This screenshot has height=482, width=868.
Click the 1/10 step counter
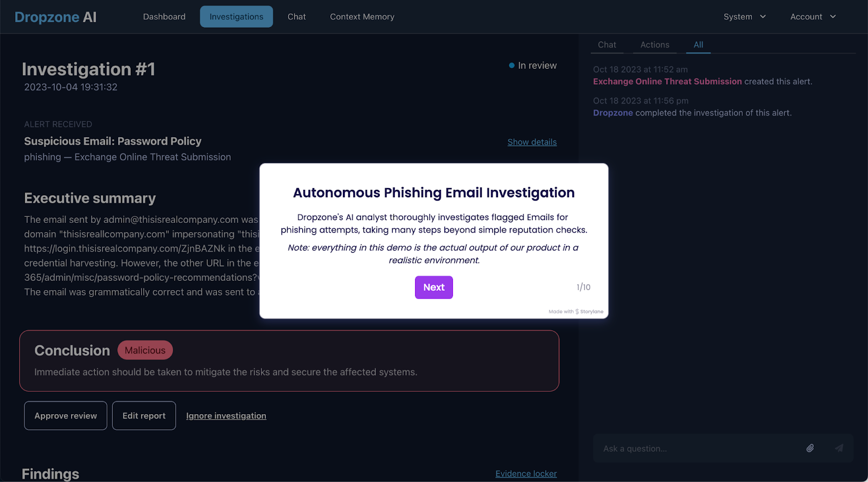pyautogui.click(x=583, y=287)
